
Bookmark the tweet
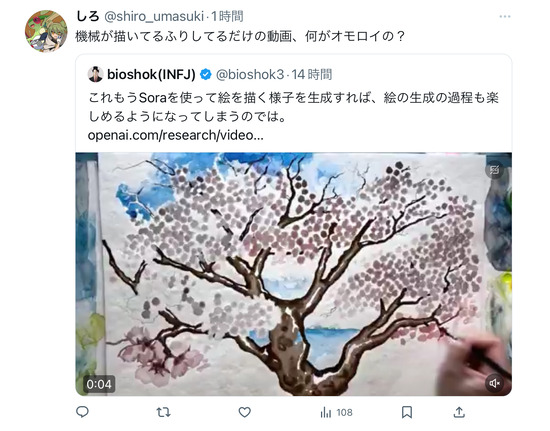(x=407, y=412)
